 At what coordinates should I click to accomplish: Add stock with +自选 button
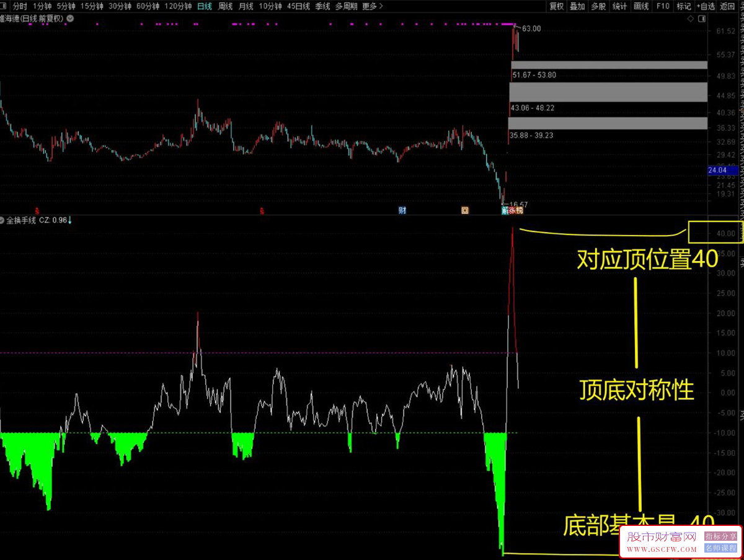706,6
